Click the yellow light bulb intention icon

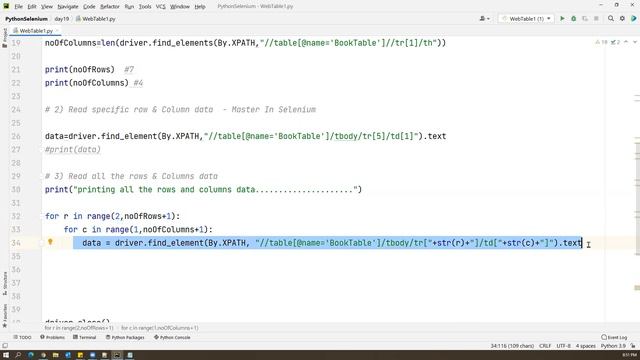[x=50, y=242]
